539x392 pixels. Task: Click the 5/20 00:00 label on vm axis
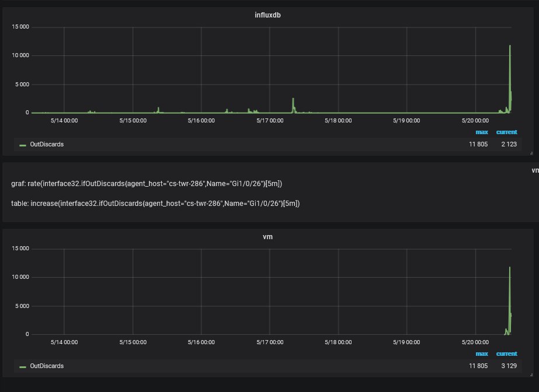(475, 342)
